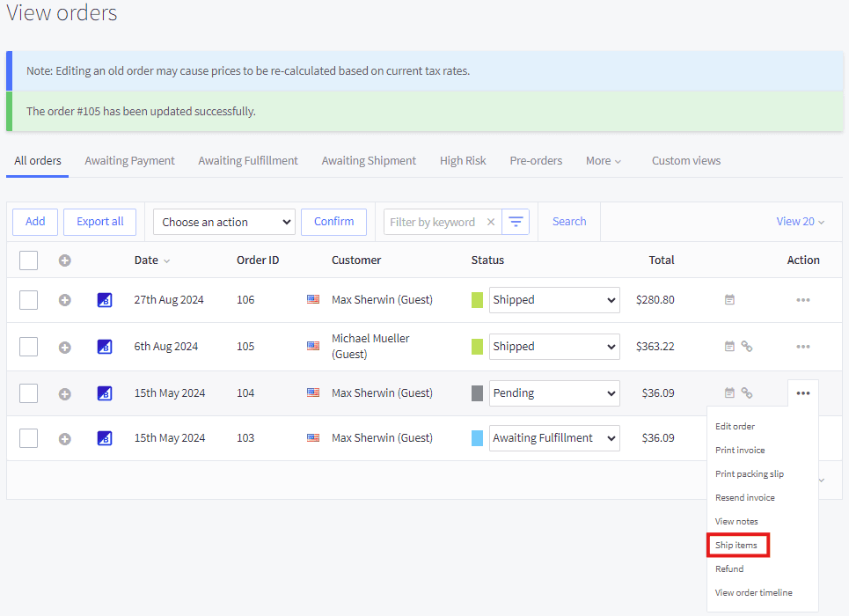Switch to the Awaiting Payment tab
Viewport: 849px width, 616px height.
tap(130, 161)
